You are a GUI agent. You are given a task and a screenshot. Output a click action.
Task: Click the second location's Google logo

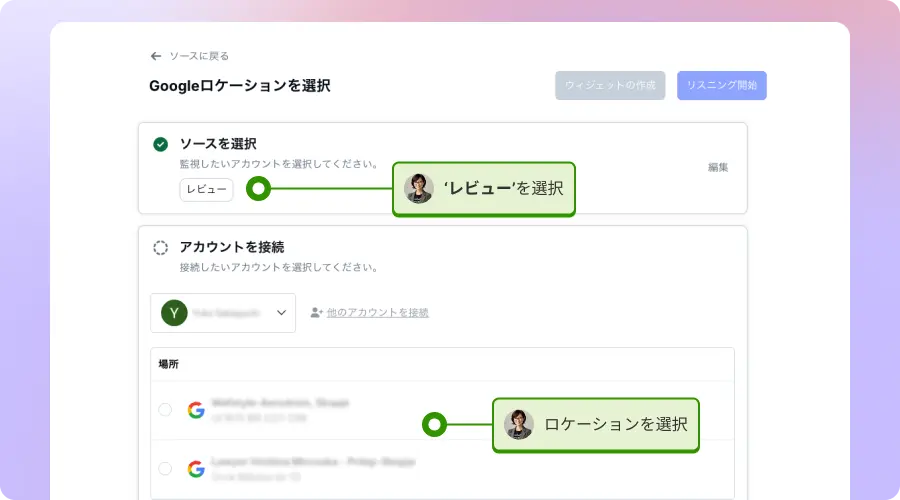(195, 468)
